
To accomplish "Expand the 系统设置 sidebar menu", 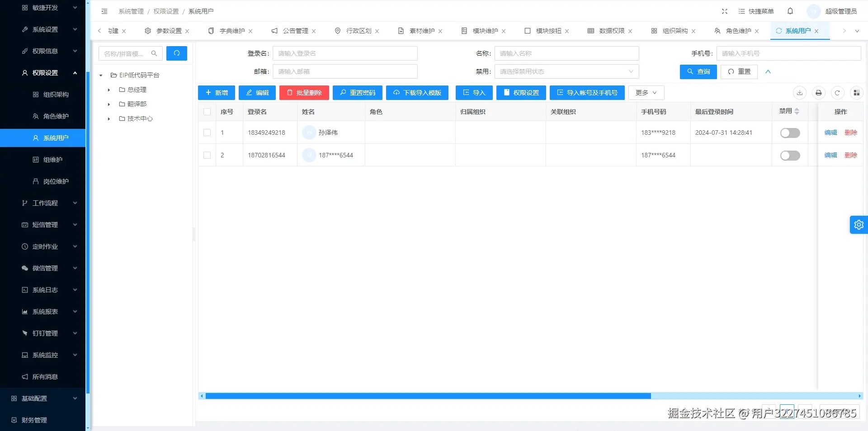I will 43,29.
